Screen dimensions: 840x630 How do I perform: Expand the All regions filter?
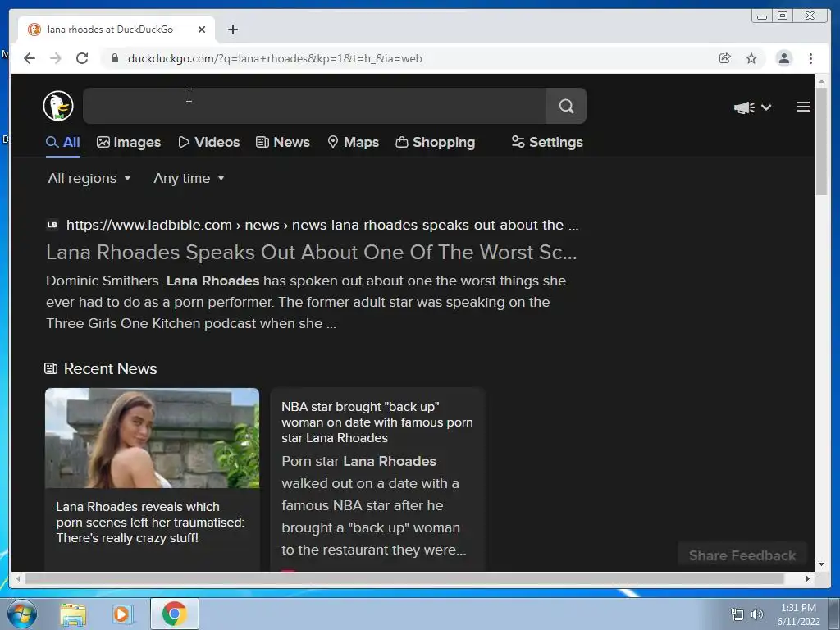coord(89,178)
